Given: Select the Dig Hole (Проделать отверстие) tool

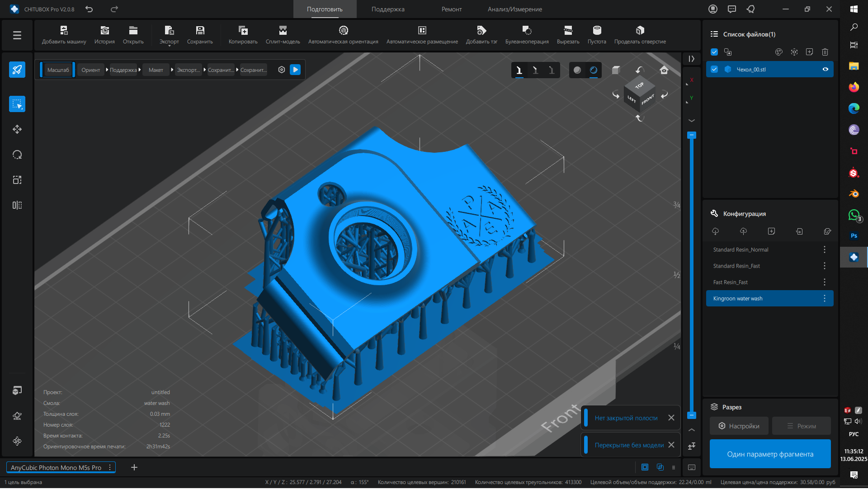Looking at the screenshot, I should (640, 31).
